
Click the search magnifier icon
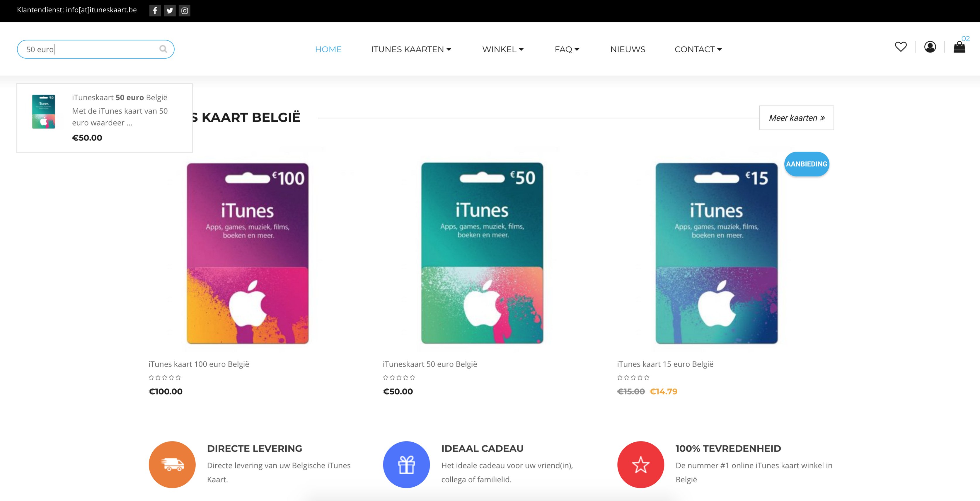click(x=163, y=49)
